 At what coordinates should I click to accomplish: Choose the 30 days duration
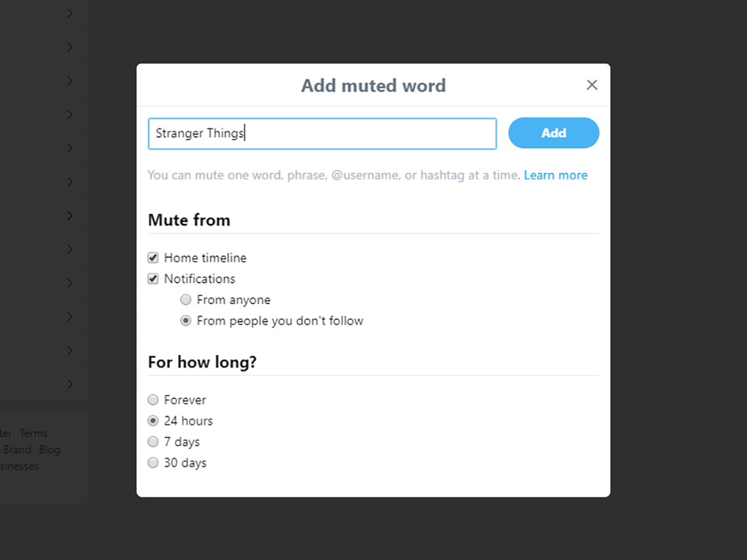(153, 463)
